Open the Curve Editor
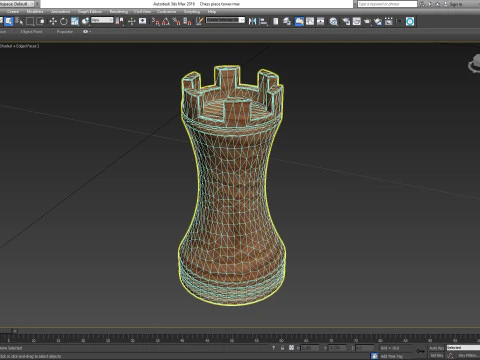Viewport: 480px width, 360px height. (x=310, y=21)
